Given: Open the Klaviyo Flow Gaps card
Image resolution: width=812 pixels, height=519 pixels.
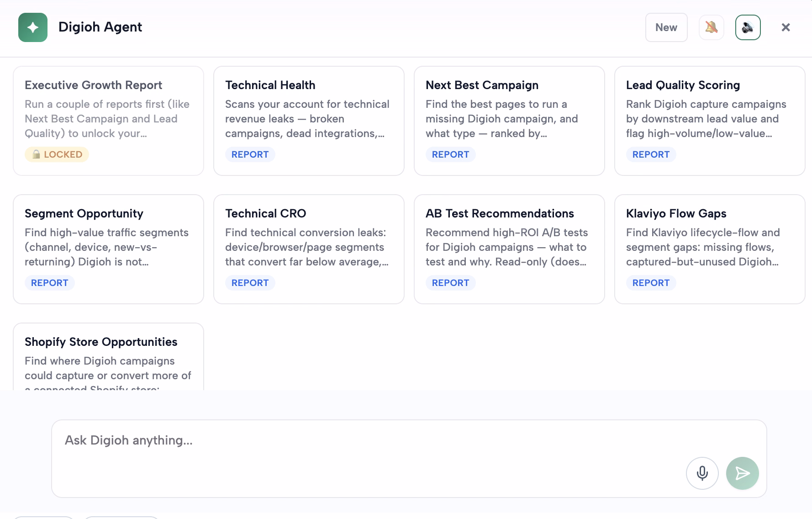Looking at the screenshot, I should [x=710, y=249].
